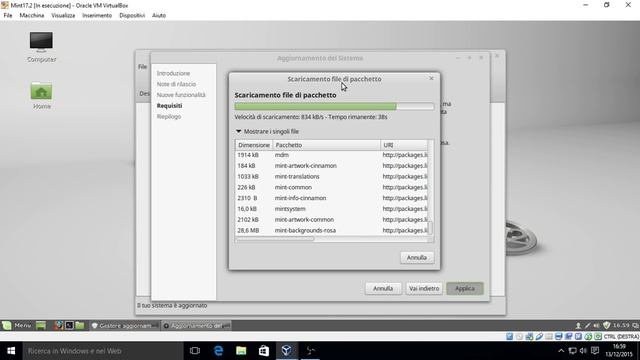Click Introduzione step in sidebar
The height and width of the screenshot is (360, 640).
coord(173,73)
